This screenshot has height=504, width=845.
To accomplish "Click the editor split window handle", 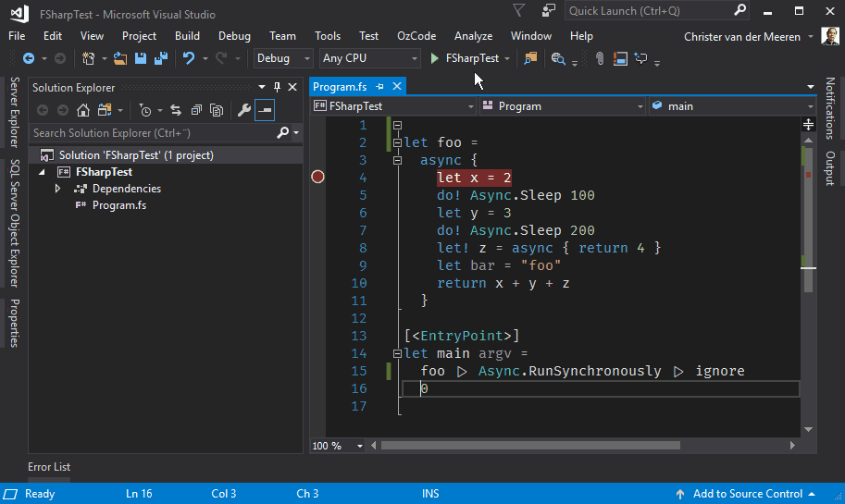I will click(808, 125).
